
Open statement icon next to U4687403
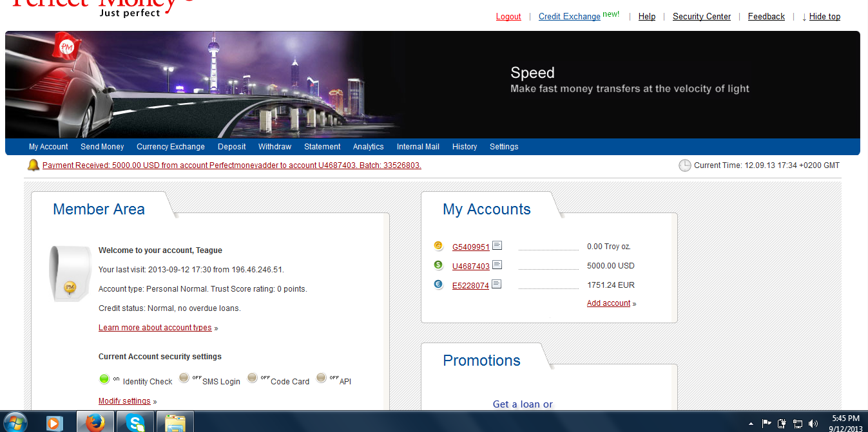[x=497, y=265]
